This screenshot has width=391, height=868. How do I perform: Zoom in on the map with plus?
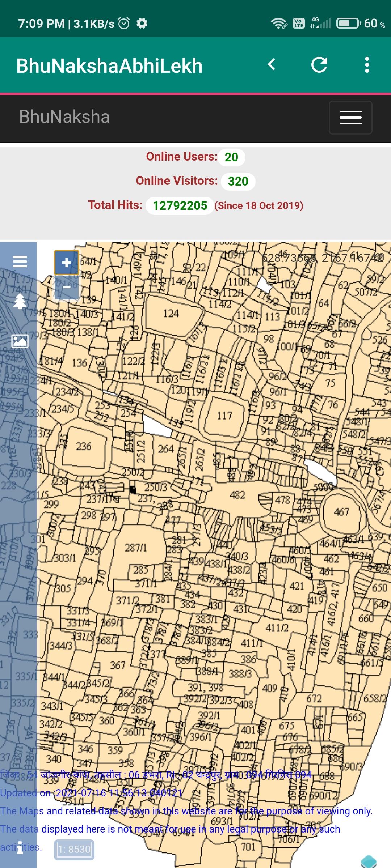pos(66,263)
